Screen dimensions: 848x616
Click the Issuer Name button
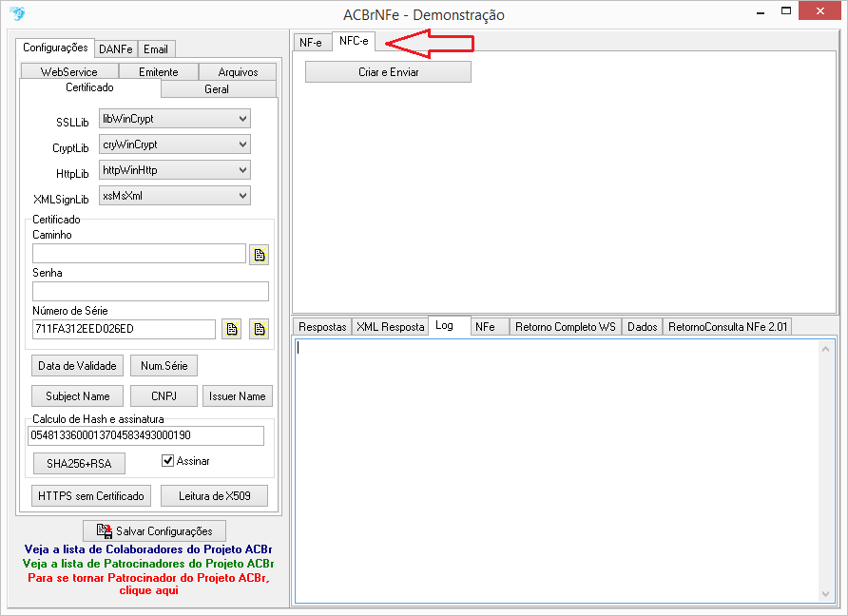238,395
